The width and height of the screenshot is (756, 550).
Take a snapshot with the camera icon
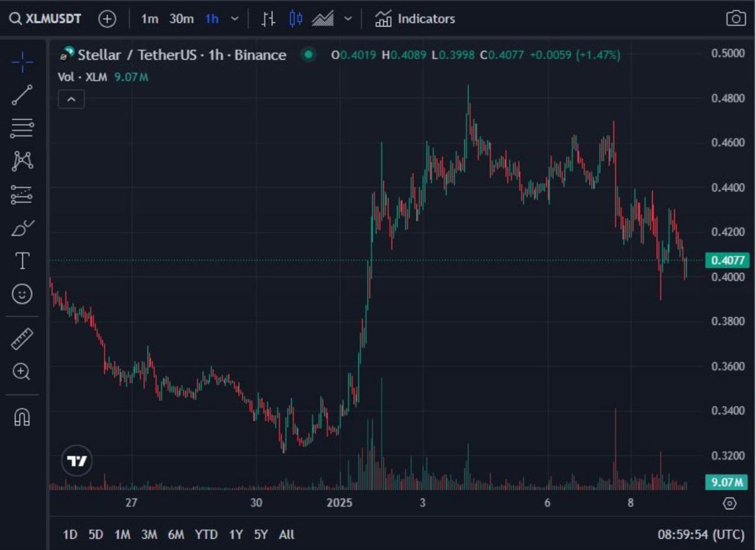[735, 19]
